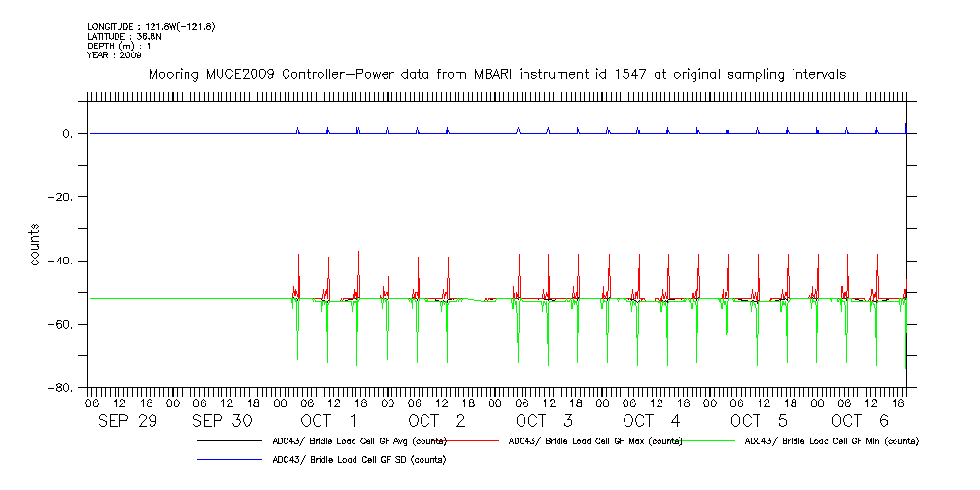The height and width of the screenshot is (490, 980).
Task: Click the 0 y-axis tick label
Action: [x=67, y=134]
